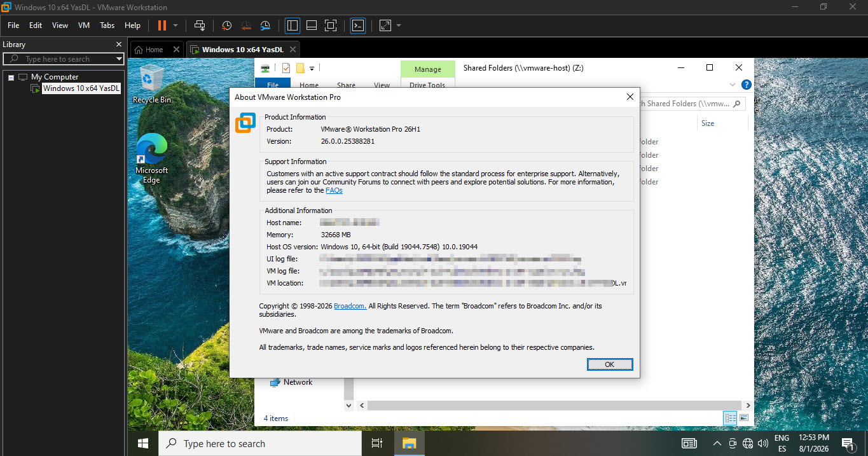Open the snapshot manager wrench-clock icon
The height and width of the screenshot is (456, 868).
(x=265, y=25)
